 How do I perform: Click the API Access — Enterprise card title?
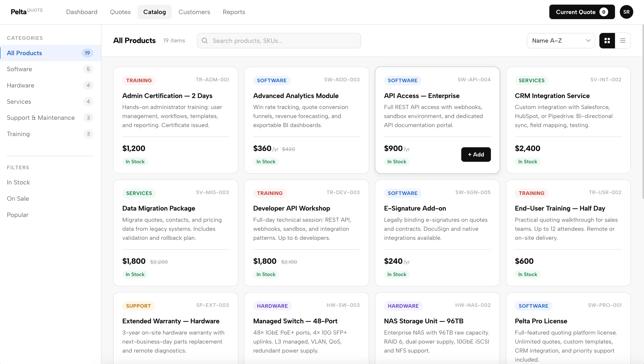coord(421,96)
